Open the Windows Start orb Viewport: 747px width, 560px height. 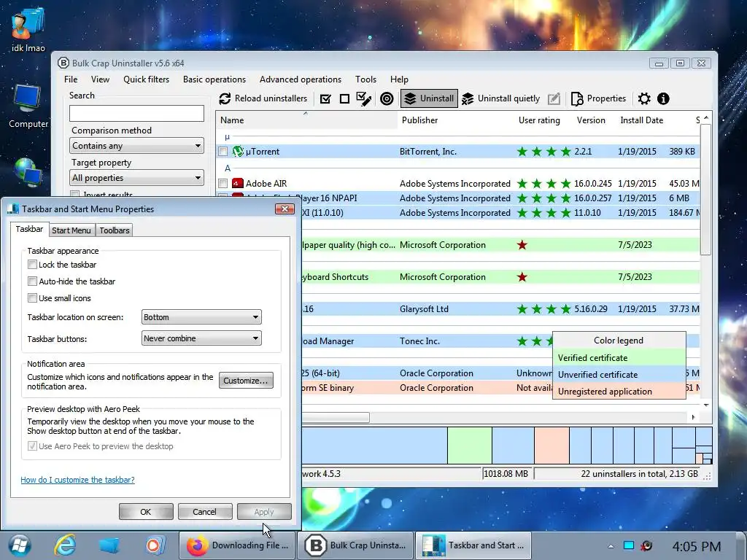pos(20,545)
